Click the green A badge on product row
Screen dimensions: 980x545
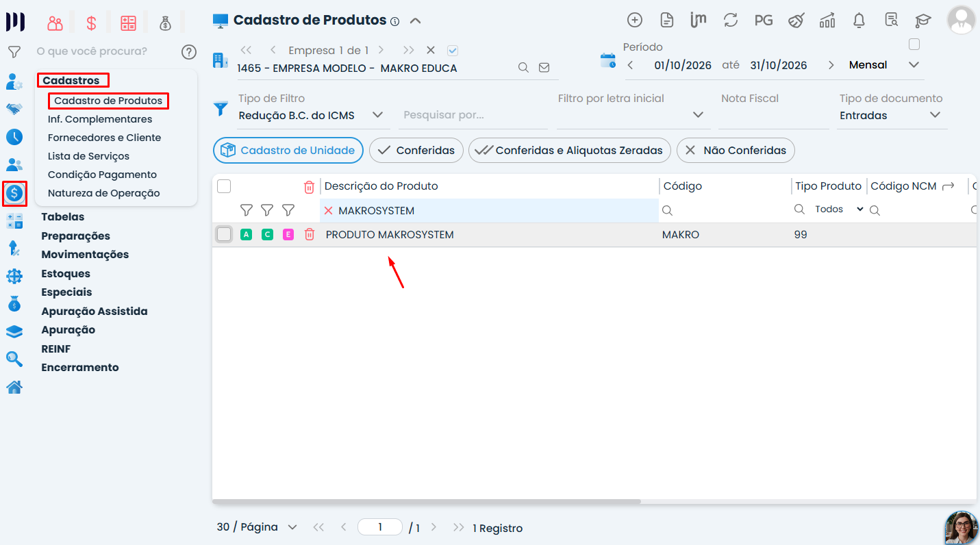[247, 235]
